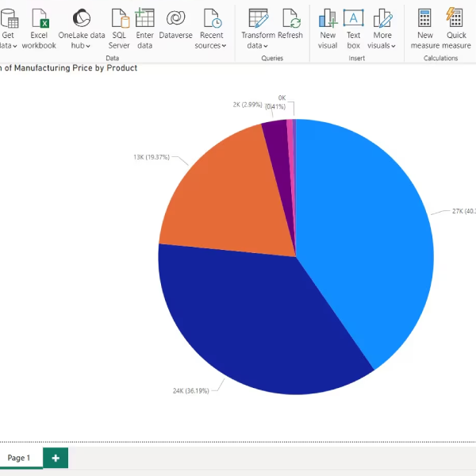The height and width of the screenshot is (476, 476).
Task: Insert a Text box
Action: (x=353, y=29)
